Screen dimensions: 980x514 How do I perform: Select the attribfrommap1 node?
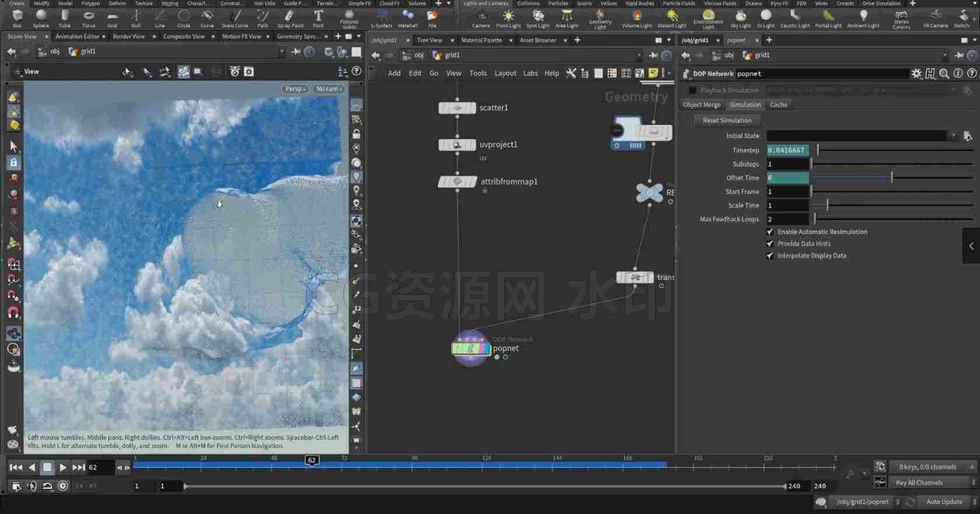[457, 182]
